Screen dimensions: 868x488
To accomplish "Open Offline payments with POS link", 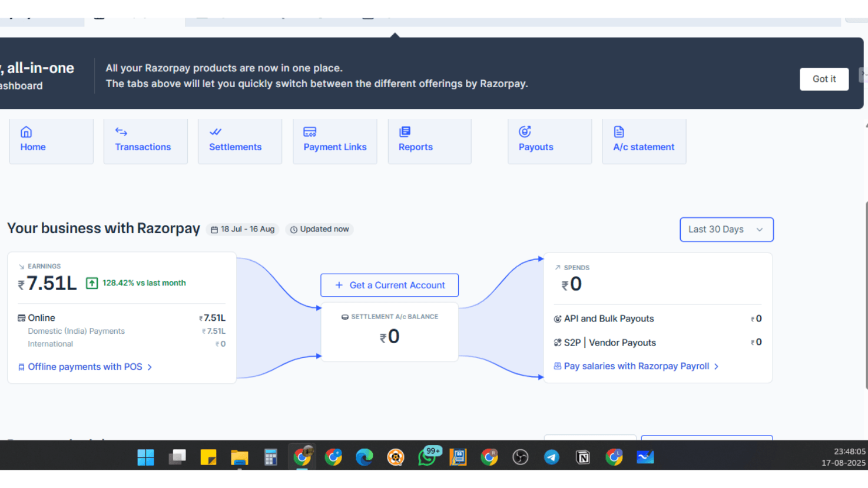I will pyautogui.click(x=85, y=367).
